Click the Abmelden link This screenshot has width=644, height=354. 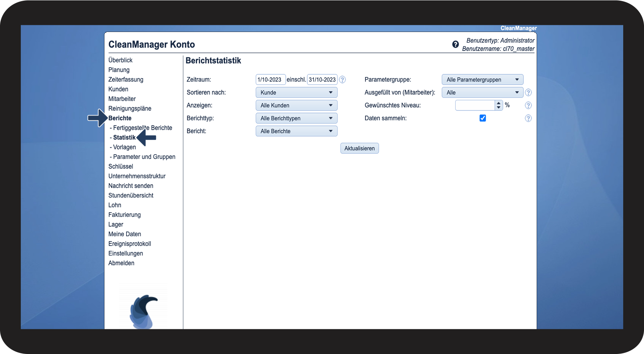(x=121, y=263)
